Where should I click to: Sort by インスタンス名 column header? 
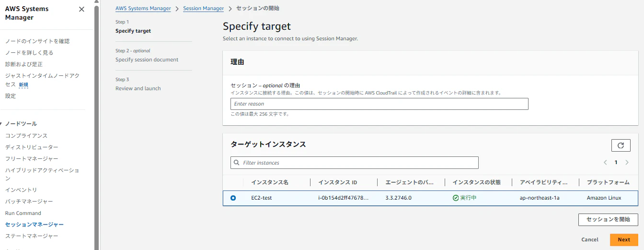[x=270, y=182]
